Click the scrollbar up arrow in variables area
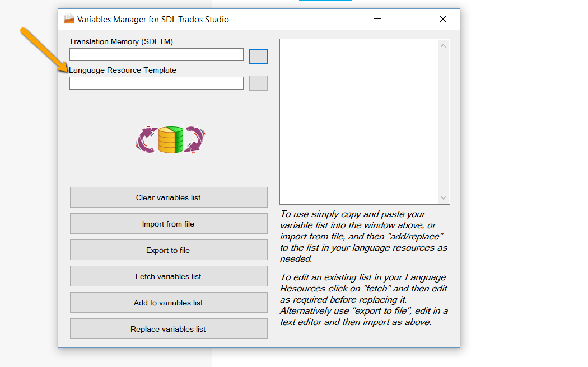 coord(444,46)
